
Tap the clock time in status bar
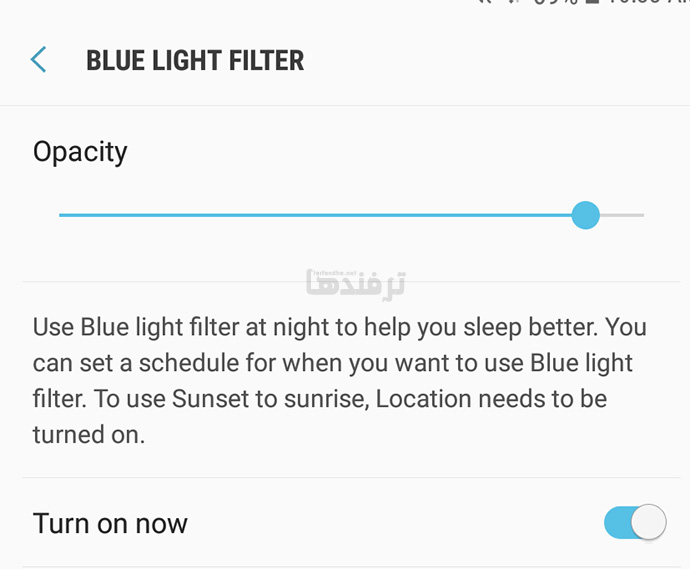(648, 2)
